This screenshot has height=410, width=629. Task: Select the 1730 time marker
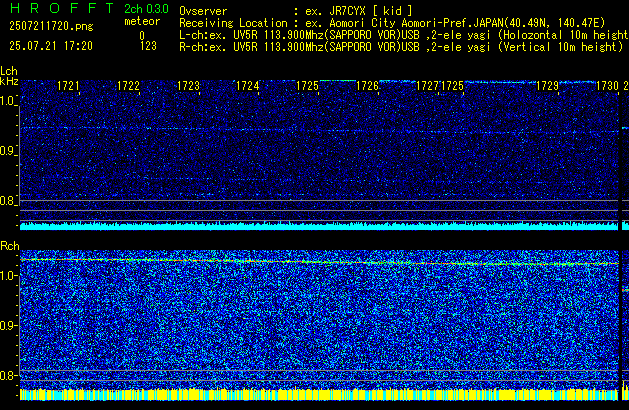(x=607, y=86)
